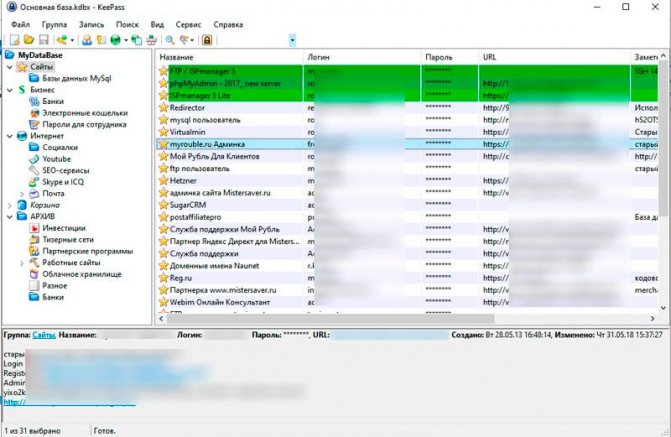Open the Add Entry dropdown arrow
The image size is (671, 437).
[x=72, y=40]
